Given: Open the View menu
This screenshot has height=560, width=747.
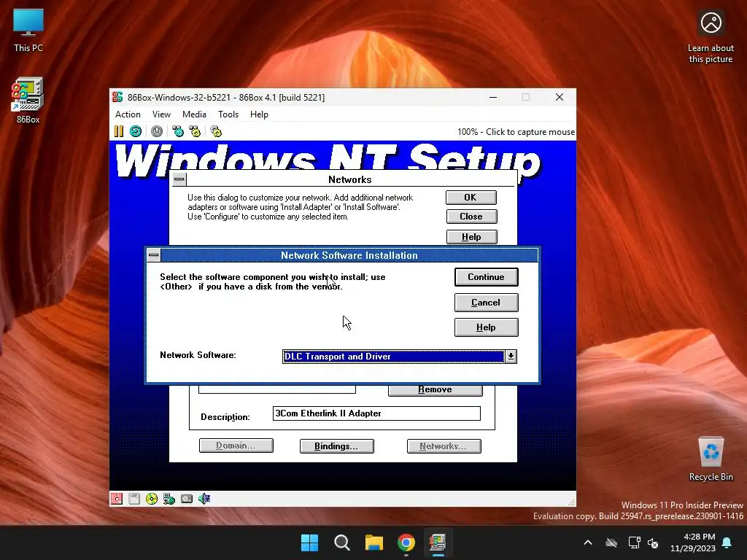Looking at the screenshot, I should [161, 114].
